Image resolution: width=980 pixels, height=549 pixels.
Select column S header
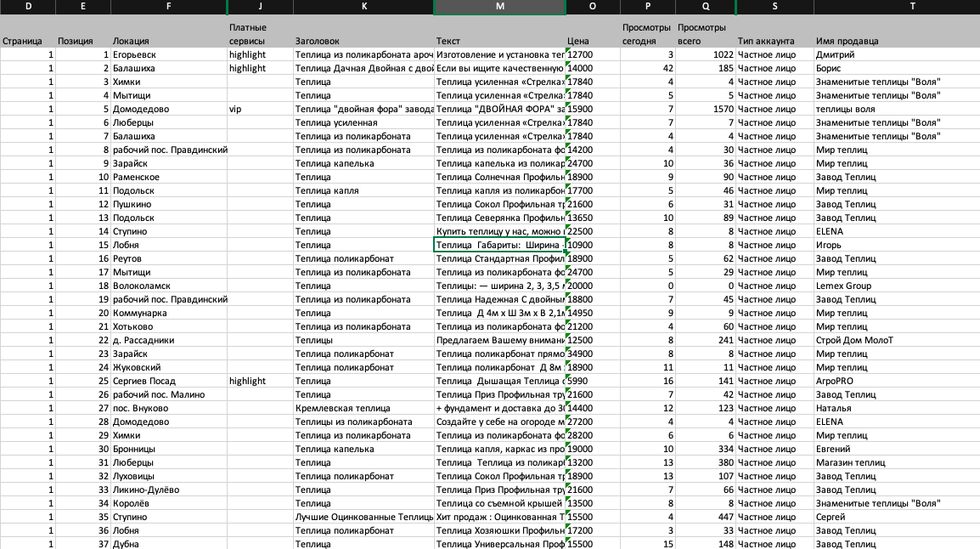coord(775,6)
